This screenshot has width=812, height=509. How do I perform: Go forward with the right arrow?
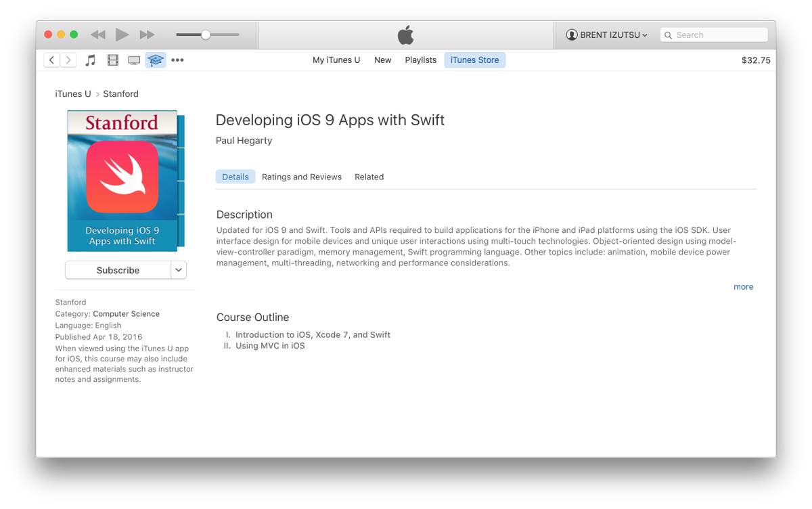(68, 60)
